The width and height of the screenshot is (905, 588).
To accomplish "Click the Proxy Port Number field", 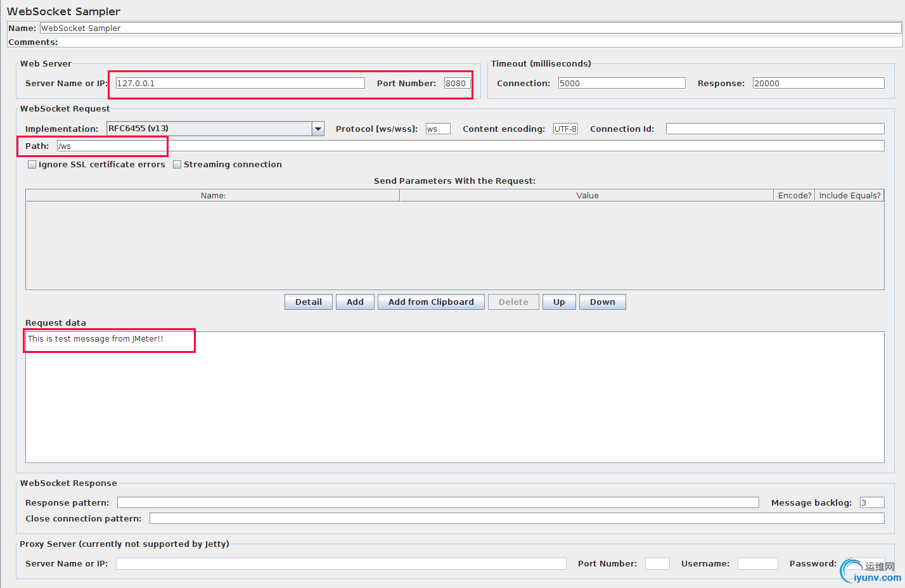I will (x=657, y=563).
